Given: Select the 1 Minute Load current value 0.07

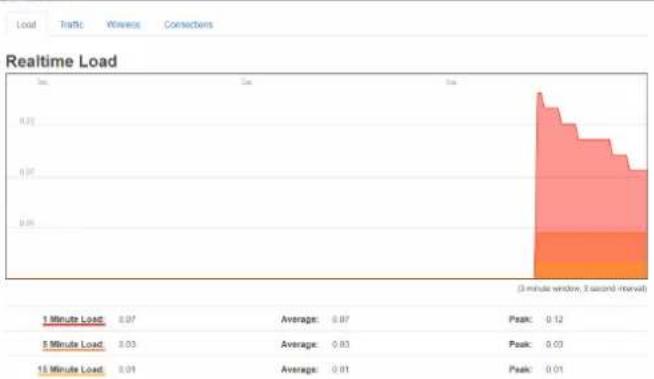Looking at the screenshot, I should point(127,319).
